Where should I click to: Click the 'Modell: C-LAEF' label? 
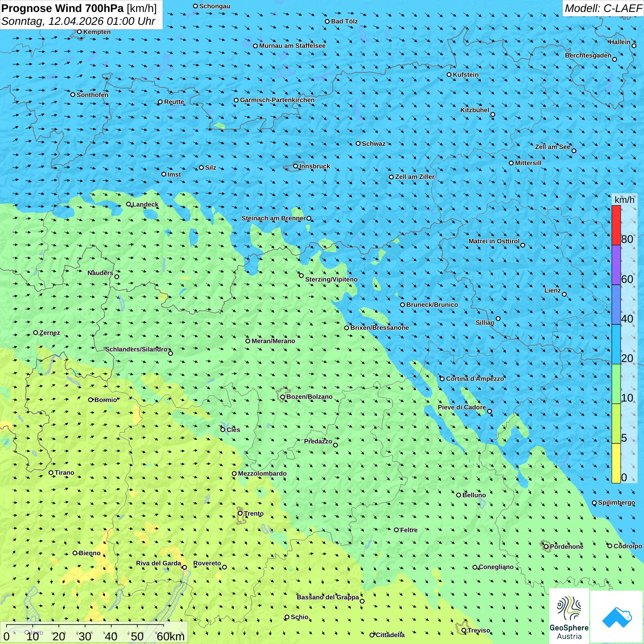coord(603,8)
